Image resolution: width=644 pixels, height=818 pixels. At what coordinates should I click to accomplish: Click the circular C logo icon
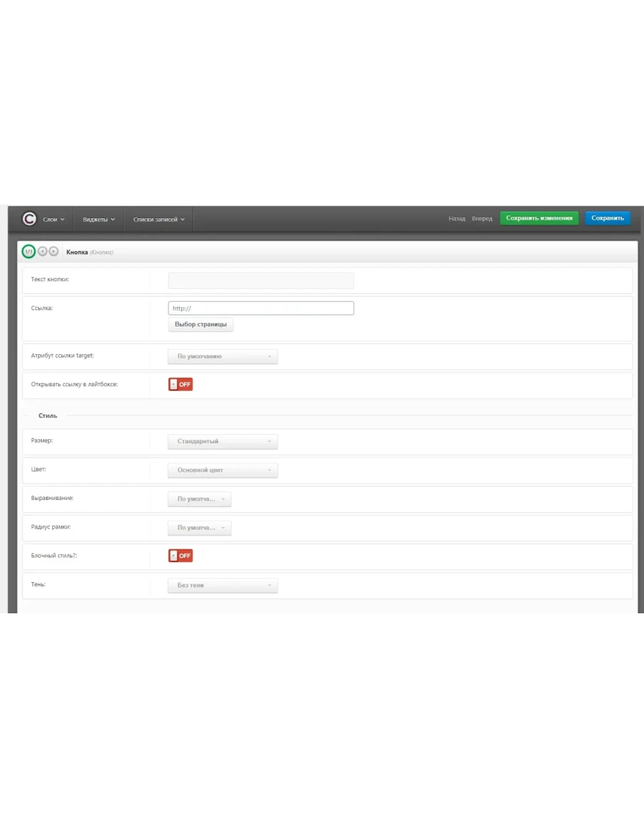(x=29, y=219)
